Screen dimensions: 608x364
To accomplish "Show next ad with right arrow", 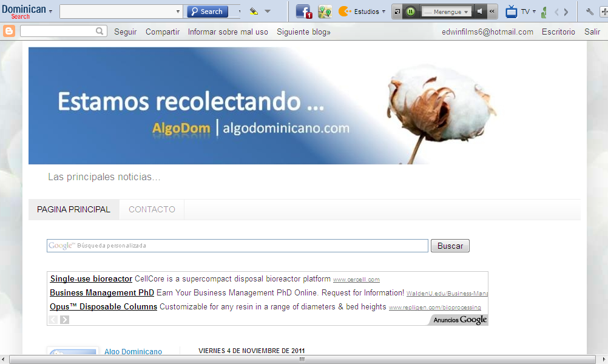I will [65, 320].
